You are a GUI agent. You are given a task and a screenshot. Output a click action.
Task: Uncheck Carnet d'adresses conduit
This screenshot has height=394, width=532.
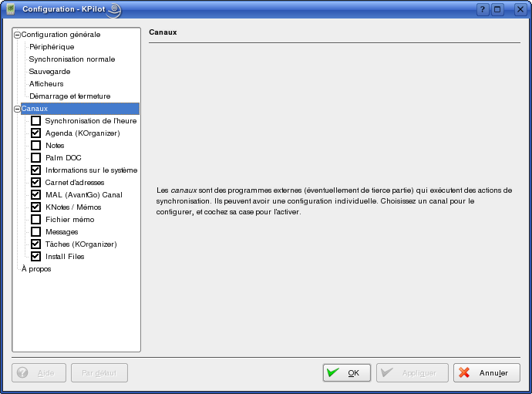(x=35, y=183)
